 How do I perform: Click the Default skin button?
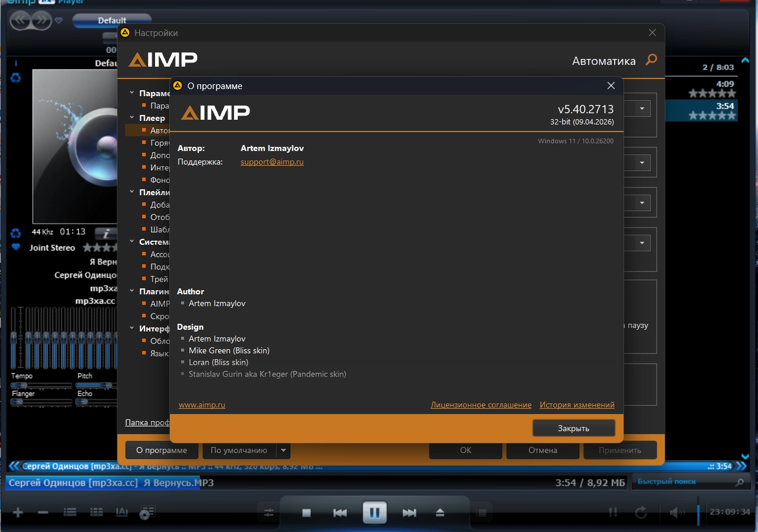(112, 21)
